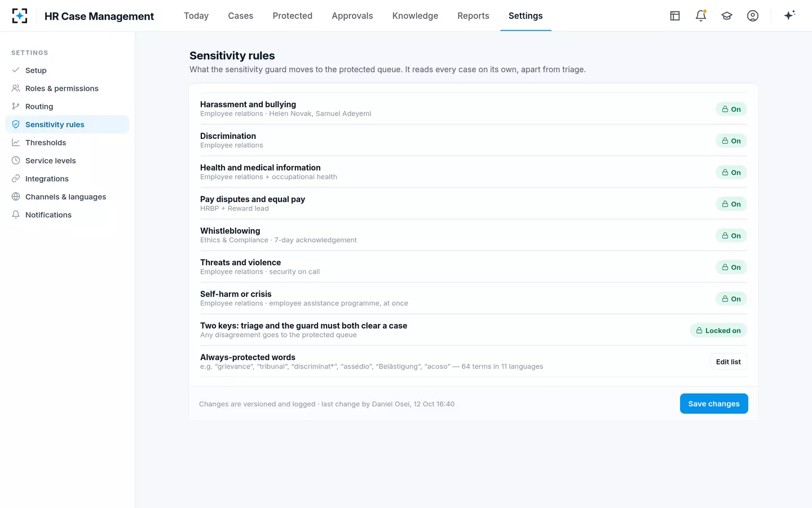This screenshot has height=508, width=812.
Task: Click the HR Case Management app title
Action: [99, 16]
